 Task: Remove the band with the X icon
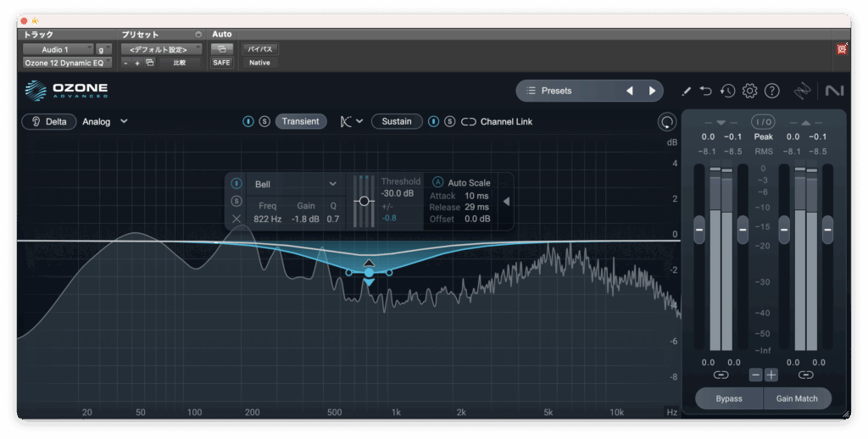click(236, 219)
